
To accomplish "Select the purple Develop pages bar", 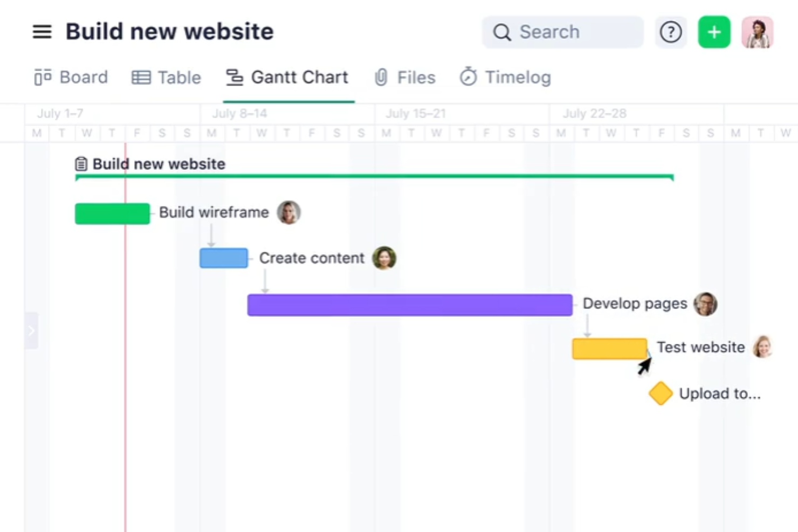I will click(410, 305).
